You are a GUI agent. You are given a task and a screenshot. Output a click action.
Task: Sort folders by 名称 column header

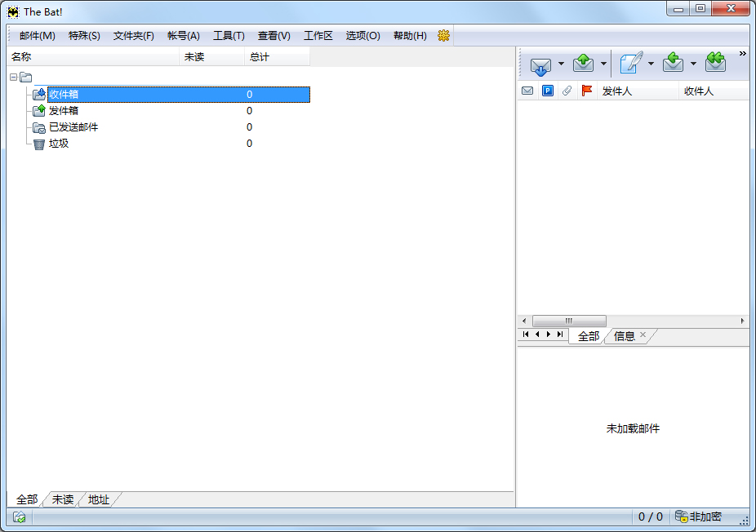(x=93, y=57)
